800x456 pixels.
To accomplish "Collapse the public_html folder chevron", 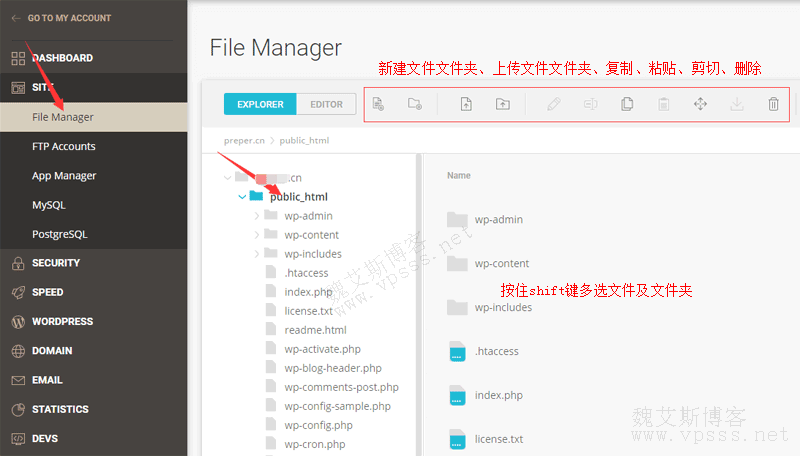I will (242, 197).
